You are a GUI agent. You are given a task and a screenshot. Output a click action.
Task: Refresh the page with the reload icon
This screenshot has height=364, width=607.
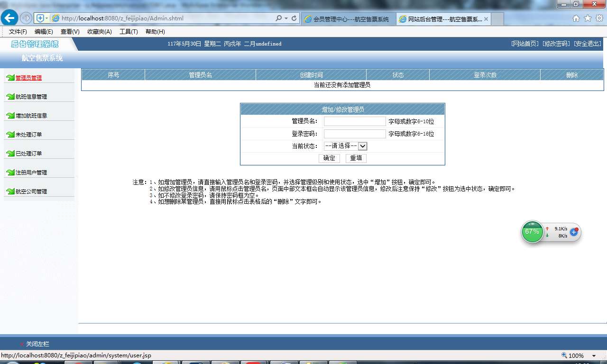294,18
